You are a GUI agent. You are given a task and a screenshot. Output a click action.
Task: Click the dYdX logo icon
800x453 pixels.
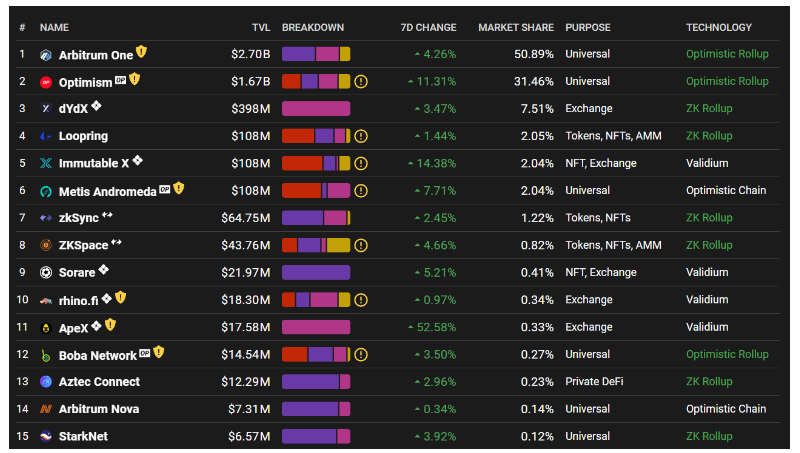46,109
